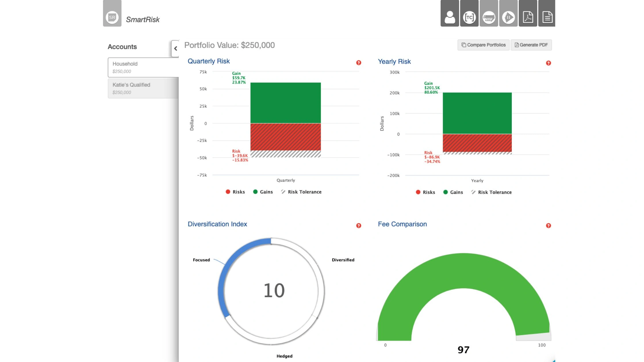Show help for Diversification Index
The image size is (644, 362).
(x=359, y=226)
